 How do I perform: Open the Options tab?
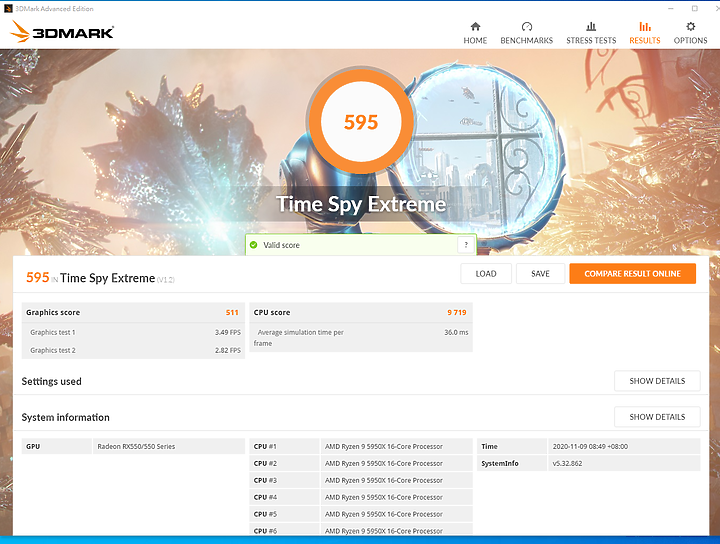690,33
